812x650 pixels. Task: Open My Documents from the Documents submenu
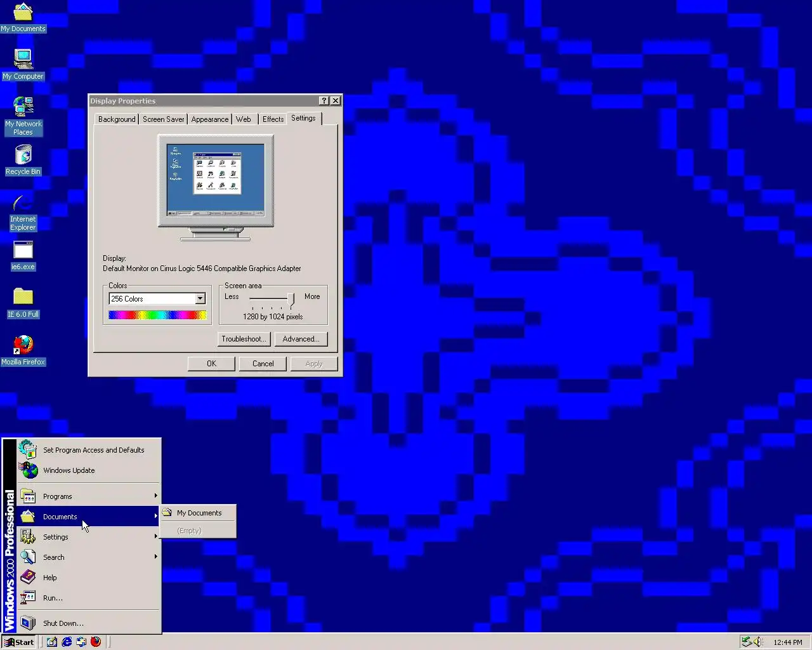[x=198, y=513]
